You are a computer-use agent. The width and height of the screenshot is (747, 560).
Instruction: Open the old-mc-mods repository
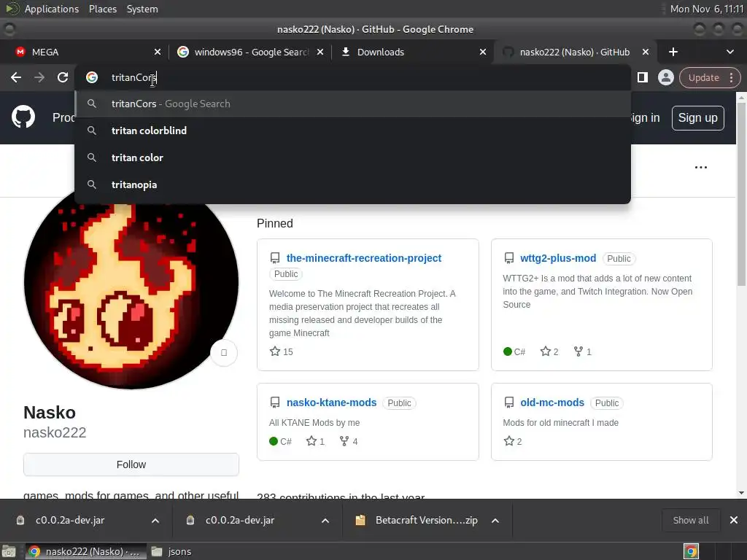[x=552, y=402]
